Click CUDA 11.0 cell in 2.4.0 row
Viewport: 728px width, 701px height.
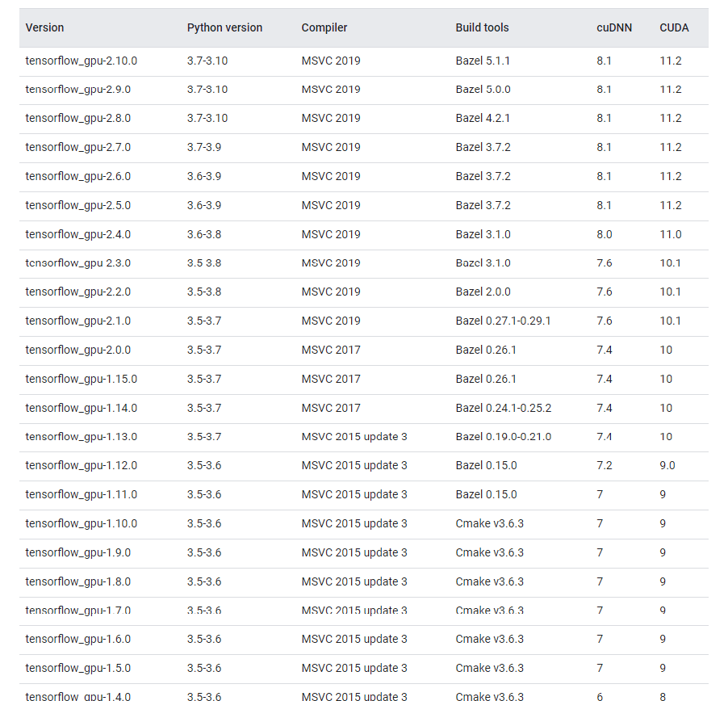[x=671, y=234]
